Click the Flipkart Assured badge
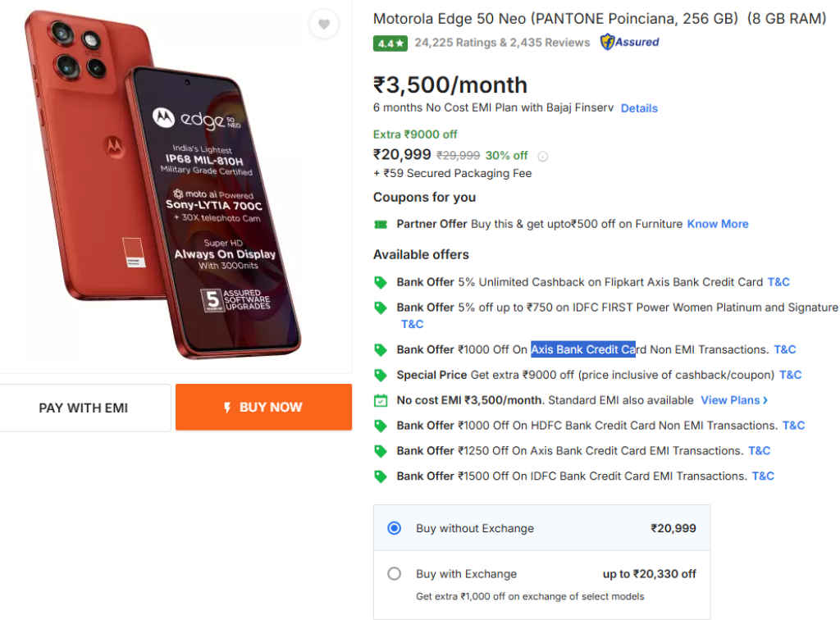 click(628, 42)
